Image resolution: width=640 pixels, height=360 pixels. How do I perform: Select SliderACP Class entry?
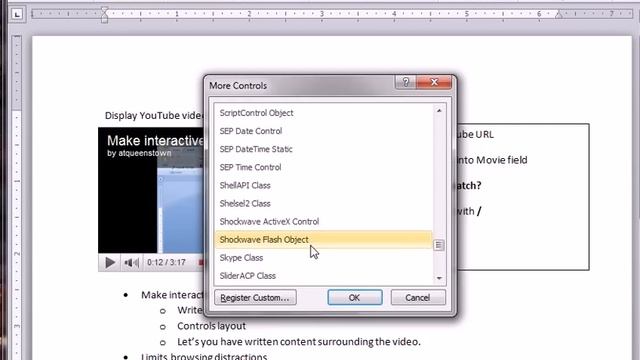pos(323,276)
